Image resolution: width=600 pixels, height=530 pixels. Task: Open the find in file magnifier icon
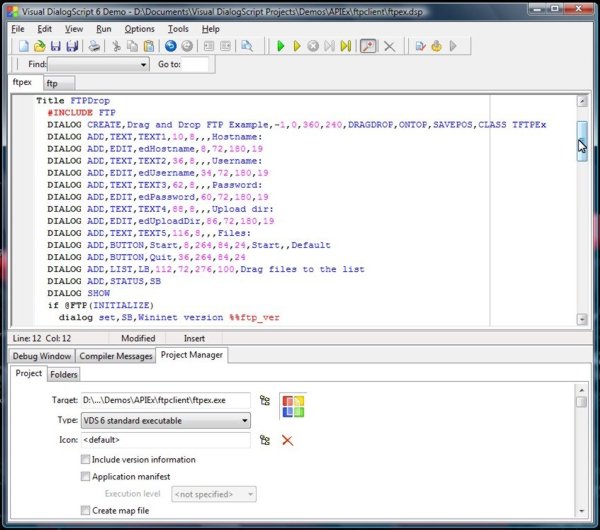(x=247, y=46)
